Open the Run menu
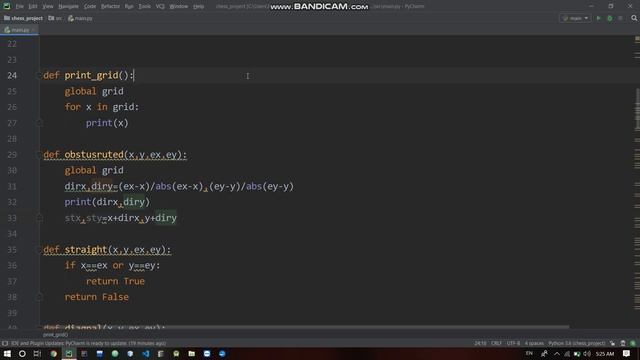The image size is (640, 360). (x=129, y=7)
